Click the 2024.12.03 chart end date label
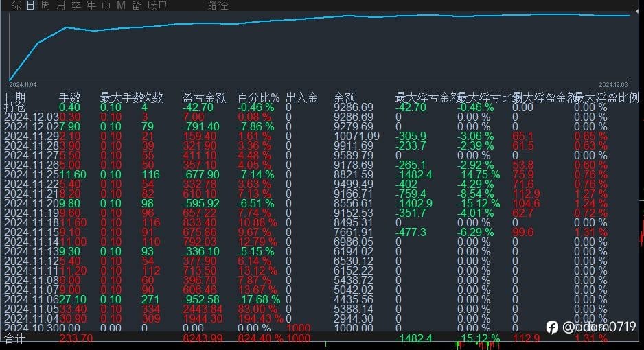The height and width of the screenshot is (350, 644). click(613, 85)
